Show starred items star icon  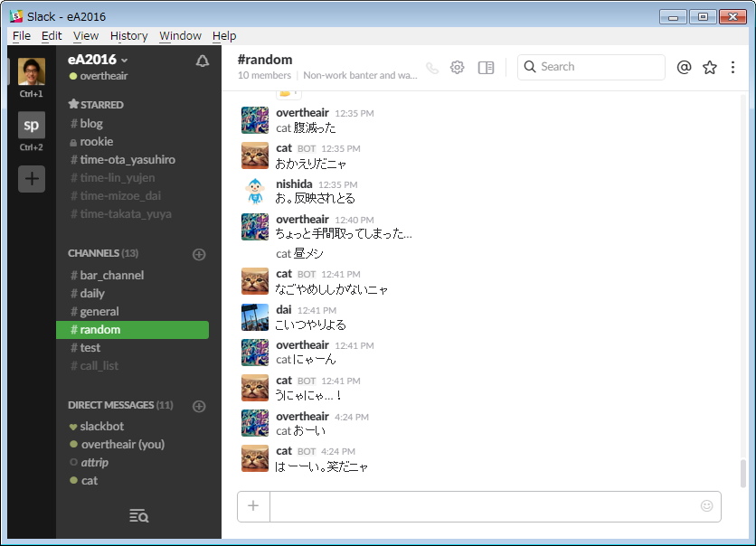[709, 67]
